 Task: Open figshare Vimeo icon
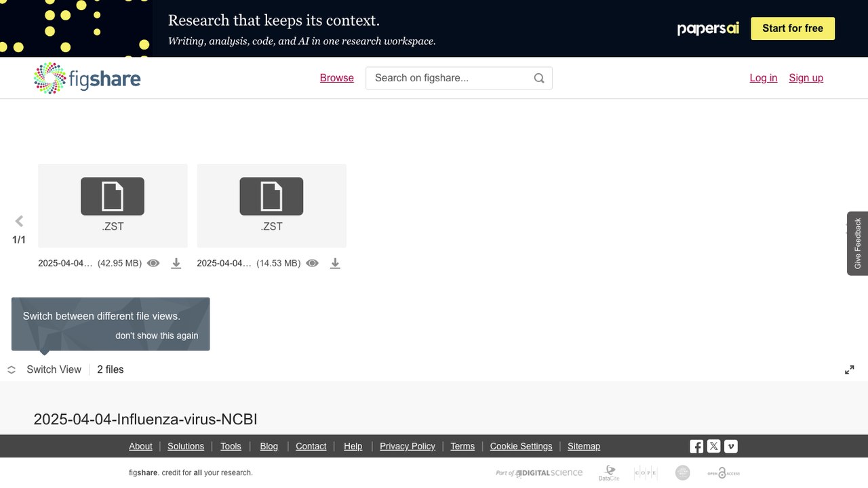pos(730,446)
